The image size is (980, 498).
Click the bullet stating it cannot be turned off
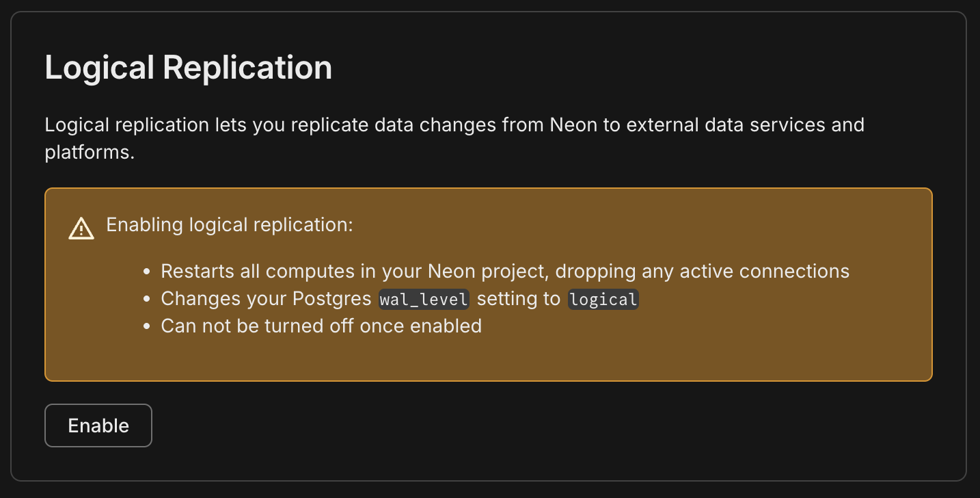[x=321, y=326]
